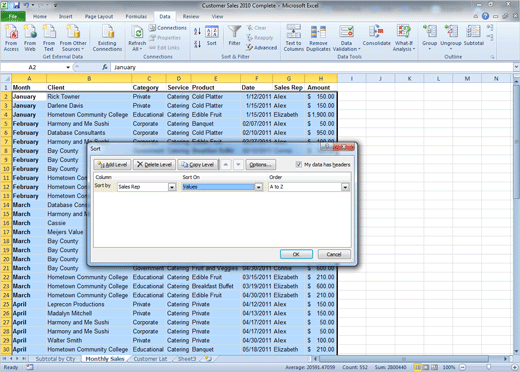This screenshot has width=520, height=372.
Task: Click Excel Help question icon
Action: [x=485, y=16]
